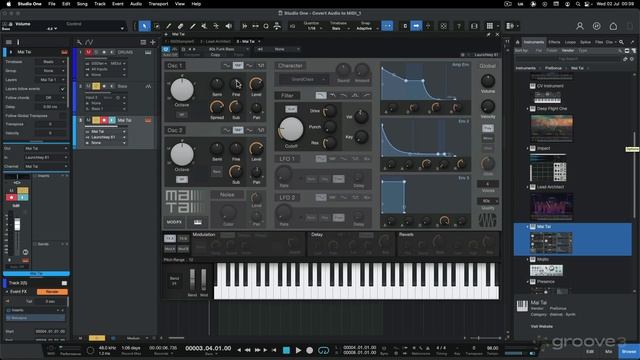Select the Eraser tool in toolbar
The height and width of the screenshot is (360, 640).
180,26
